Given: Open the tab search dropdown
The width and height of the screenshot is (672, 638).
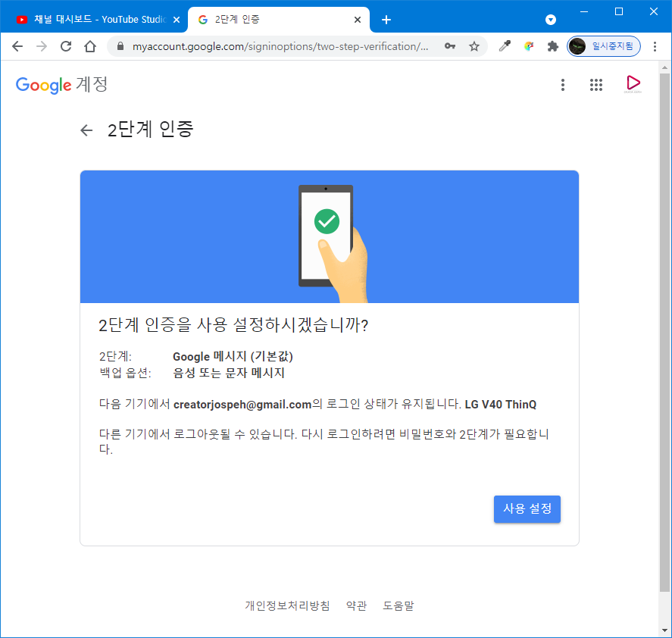Looking at the screenshot, I should pos(551,20).
